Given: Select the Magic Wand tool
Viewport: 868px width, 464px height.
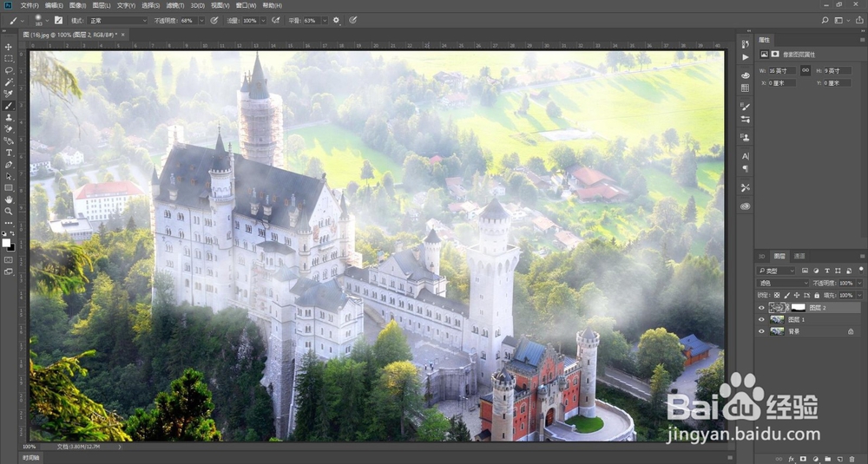Looking at the screenshot, I should (x=9, y=82).
